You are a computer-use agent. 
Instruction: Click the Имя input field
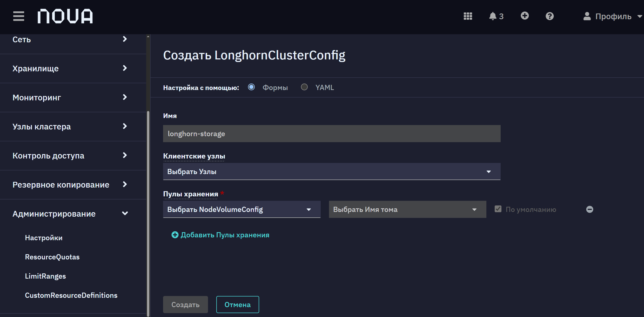tap(332, 134)
